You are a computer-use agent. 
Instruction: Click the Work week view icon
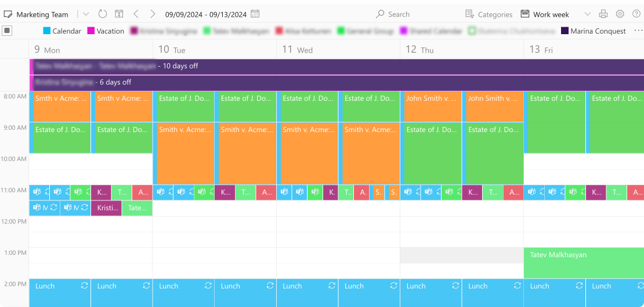click(x=525, y=14)
